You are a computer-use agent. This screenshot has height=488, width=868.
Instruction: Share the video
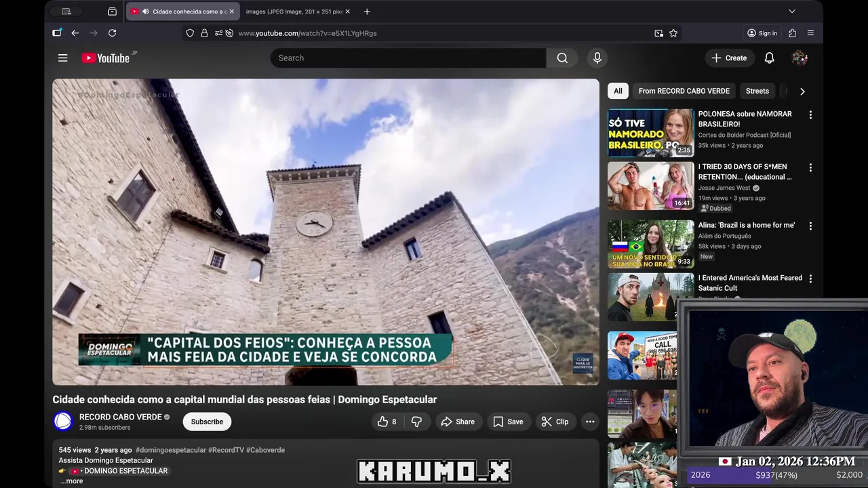pyautogui.click(x=458, y=422)
